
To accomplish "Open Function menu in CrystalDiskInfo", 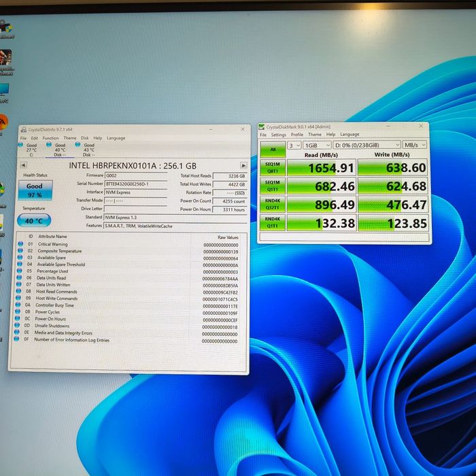I will 50,138.
